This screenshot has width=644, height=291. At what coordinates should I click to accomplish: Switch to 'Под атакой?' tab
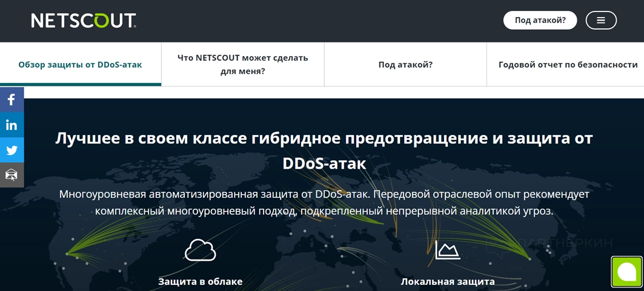point(405,64)
